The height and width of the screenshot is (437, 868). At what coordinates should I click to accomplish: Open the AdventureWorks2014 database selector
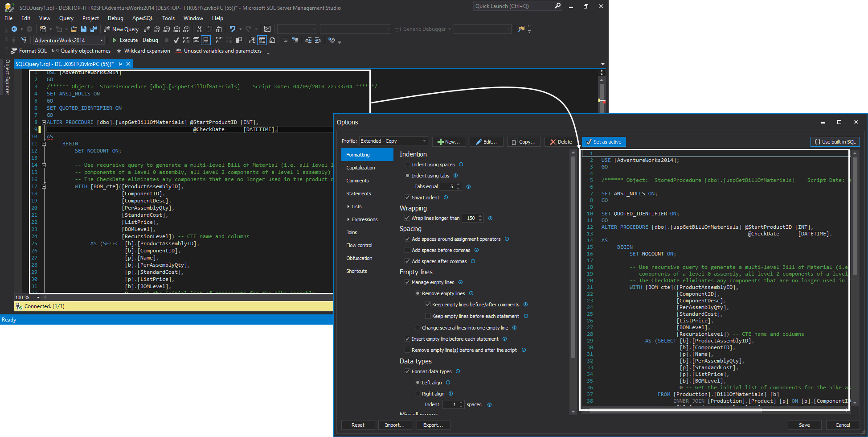tap(102, 40)
